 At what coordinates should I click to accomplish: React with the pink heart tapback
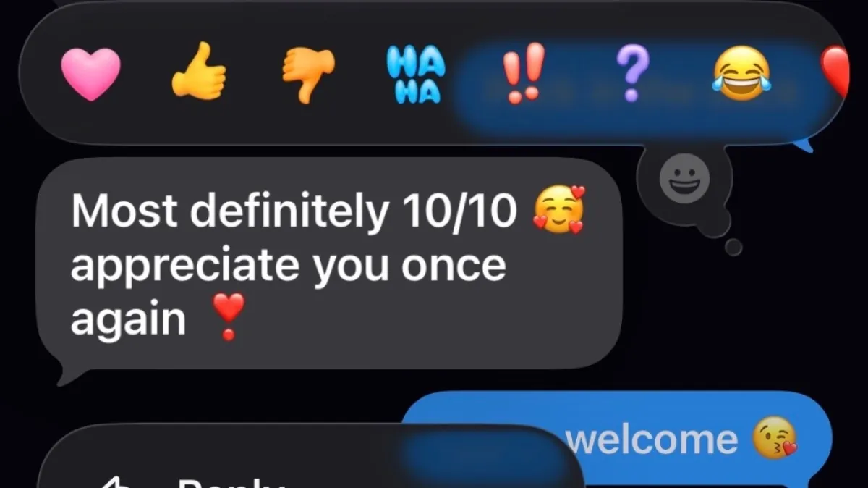click(x=90, y=75)
